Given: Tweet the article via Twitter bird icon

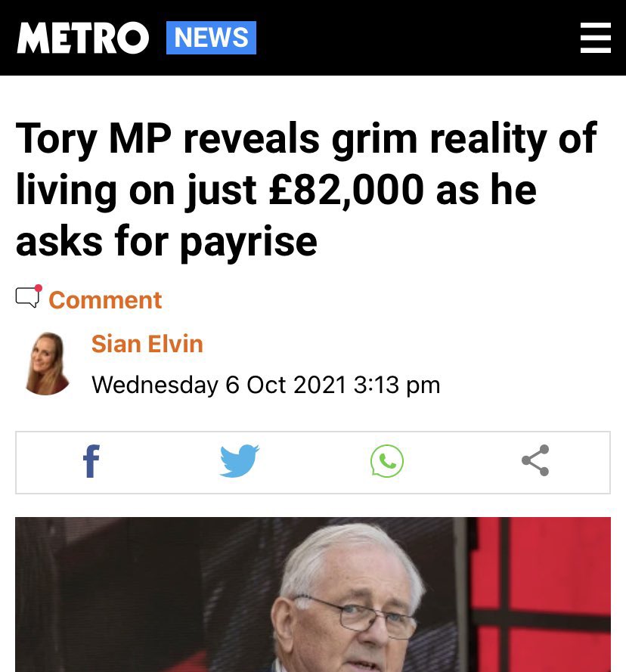Looking at the screenshot, I should pos(239,461).
